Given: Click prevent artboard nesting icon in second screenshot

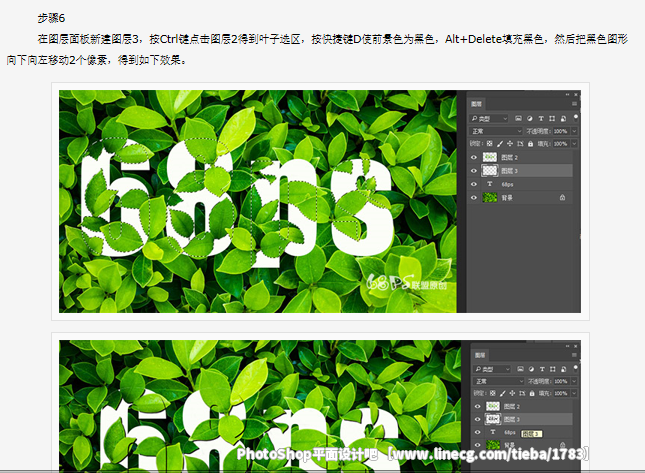Looking at the screenshot, I should point(522,393).
